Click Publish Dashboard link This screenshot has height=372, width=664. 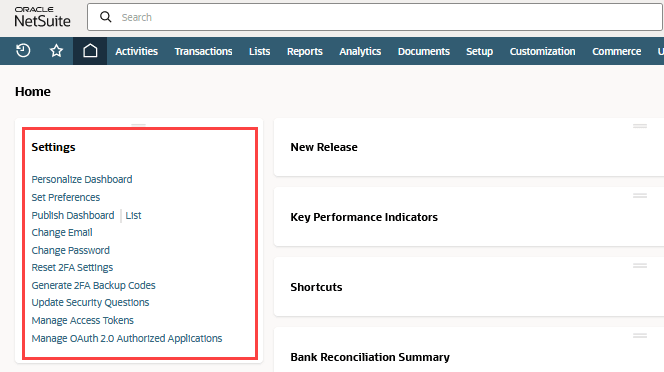pyautogui.click(x=73, y=215)
